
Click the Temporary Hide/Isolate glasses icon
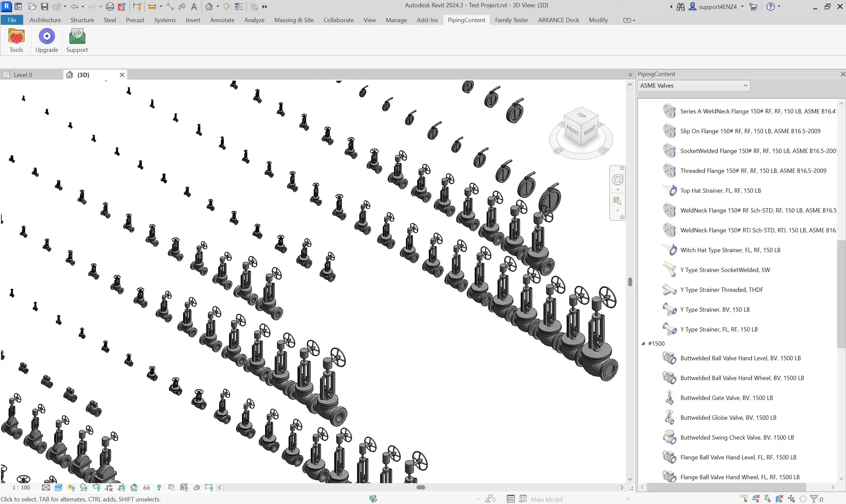coord(146,488)
